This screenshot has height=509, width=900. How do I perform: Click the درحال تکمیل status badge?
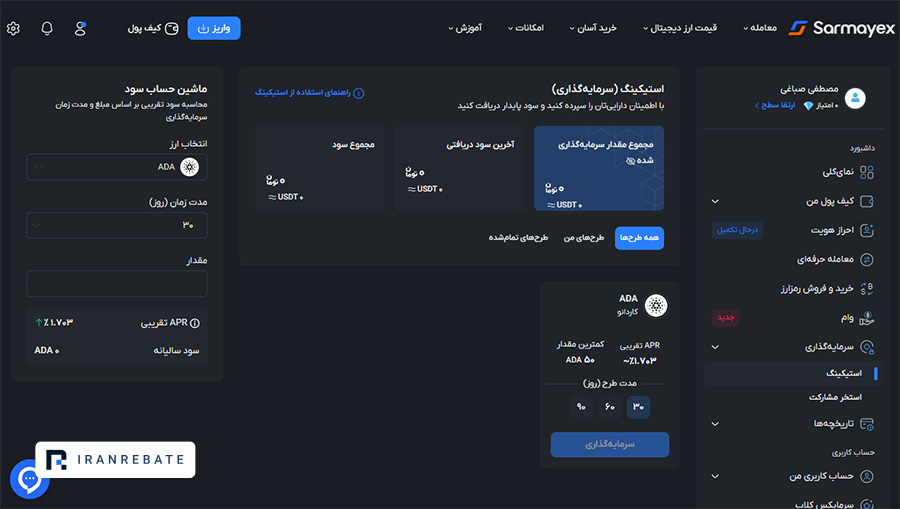(x=737, y=230)
